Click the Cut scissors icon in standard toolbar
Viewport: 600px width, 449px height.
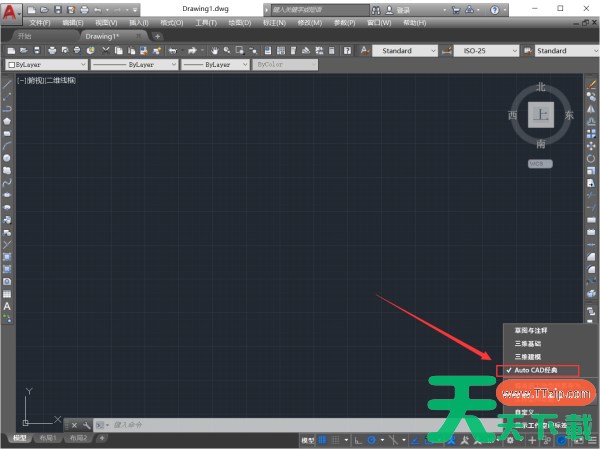point(106,51)
